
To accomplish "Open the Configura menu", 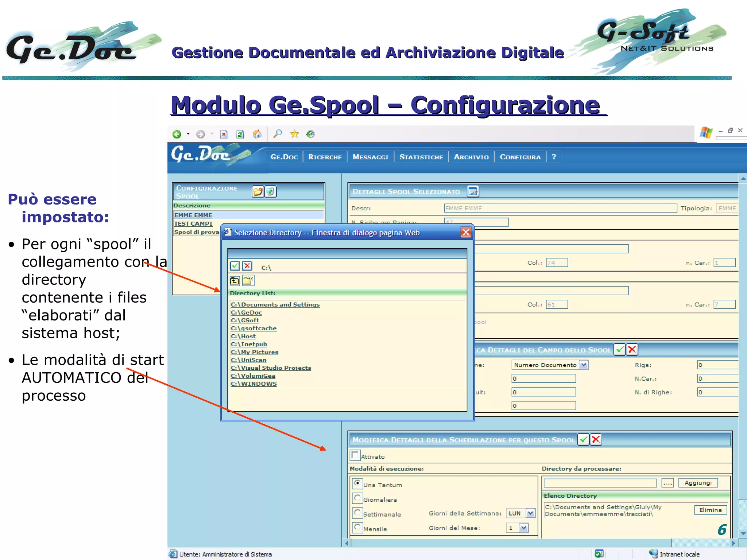I will pos(520,157).
